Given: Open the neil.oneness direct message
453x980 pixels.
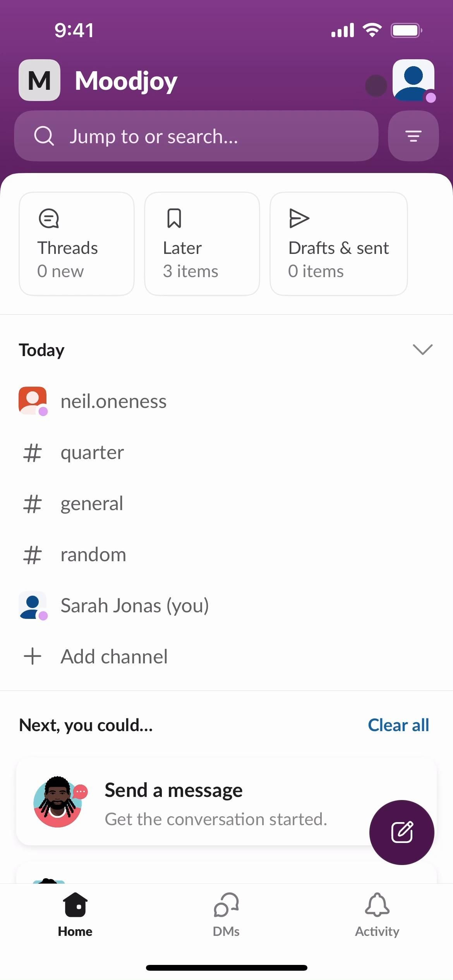Looking at the screenshot, I should (113, 401).
